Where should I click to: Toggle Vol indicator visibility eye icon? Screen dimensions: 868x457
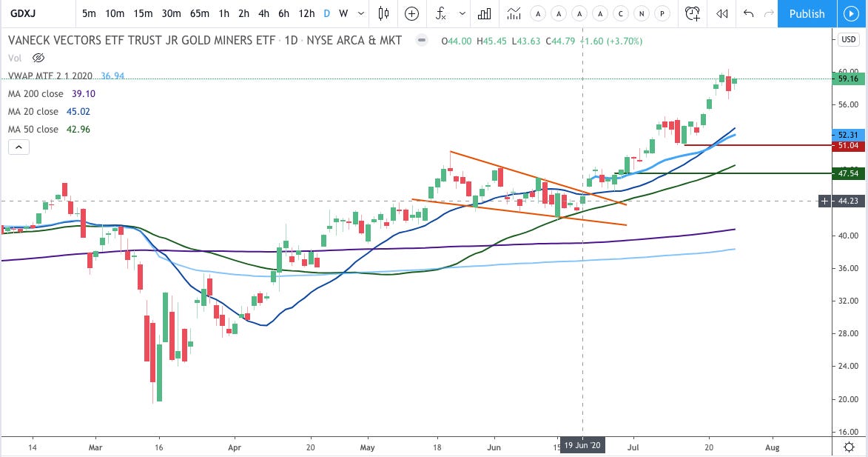[x=38, y=58]
